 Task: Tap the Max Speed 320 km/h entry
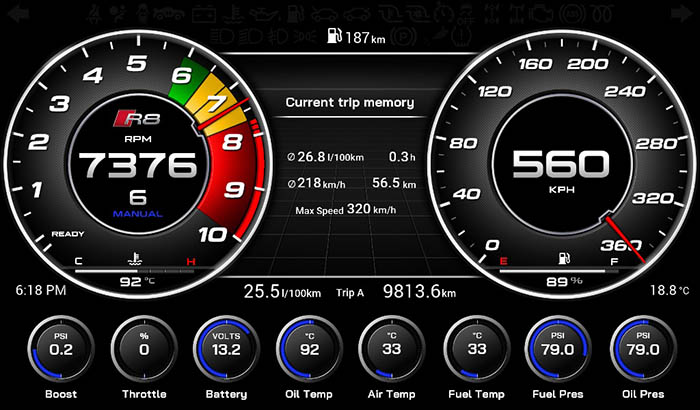[346, 209]
